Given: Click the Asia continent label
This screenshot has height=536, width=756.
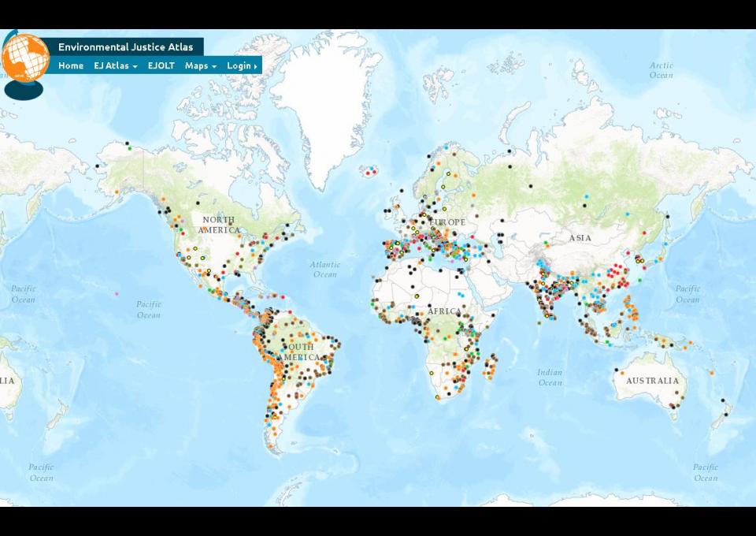Looking at the screenshot, I should [580, 237].
